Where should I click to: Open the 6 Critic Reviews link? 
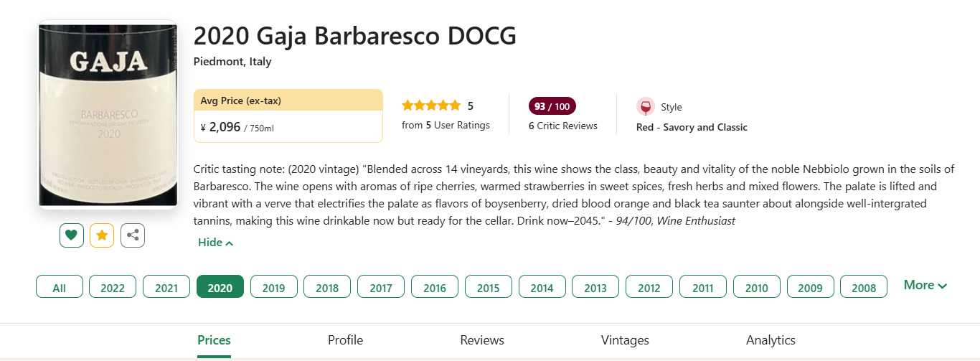pyautogui.click(x=563, y=126)
